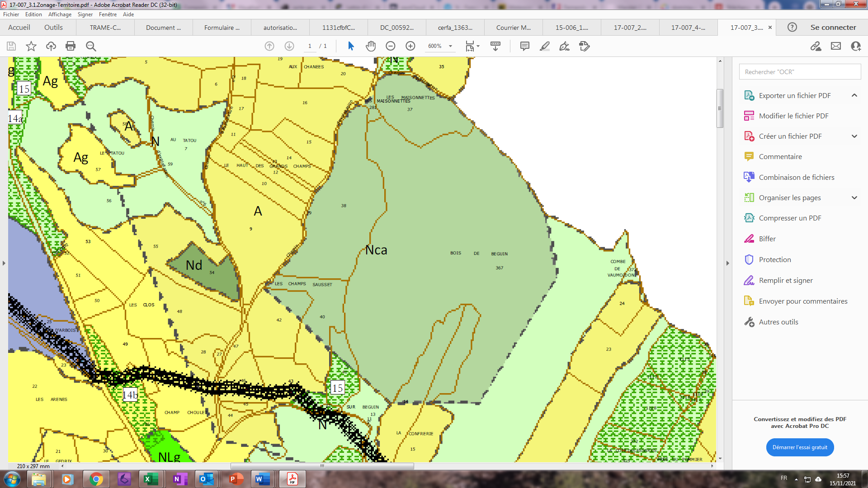This screenshot has height=488, width=868.
Task: Open Combinaison de fichiers tool
Action: [796, 178]
